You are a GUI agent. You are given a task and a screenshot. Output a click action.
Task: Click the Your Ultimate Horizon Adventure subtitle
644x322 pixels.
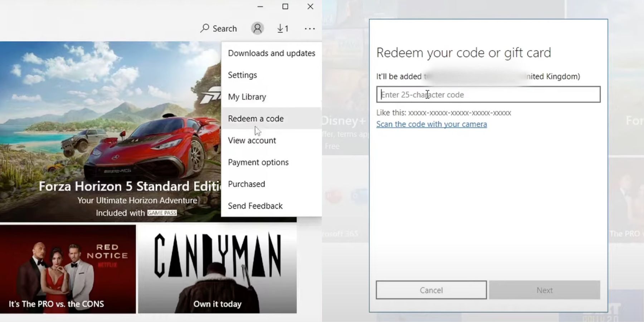(x=137, y=200)
